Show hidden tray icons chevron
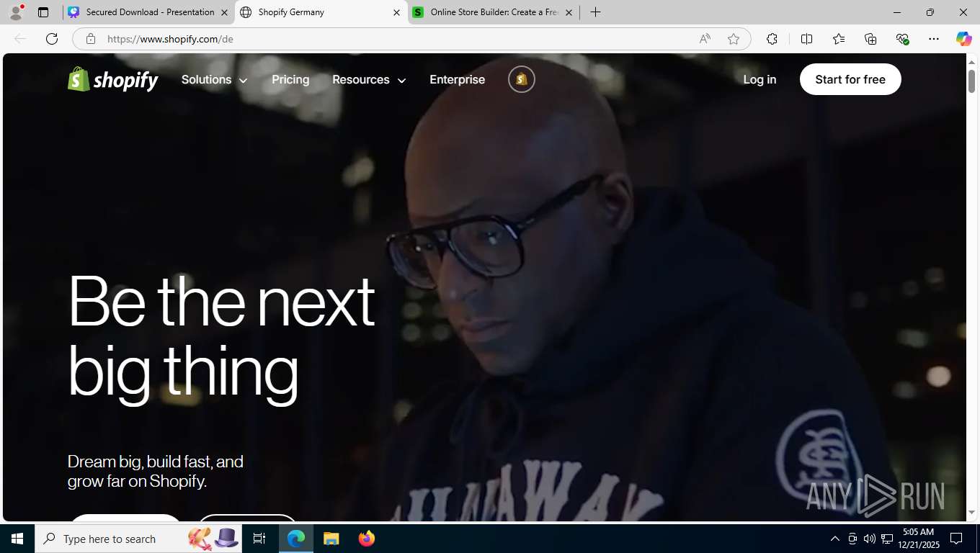 tap(835, 539)
